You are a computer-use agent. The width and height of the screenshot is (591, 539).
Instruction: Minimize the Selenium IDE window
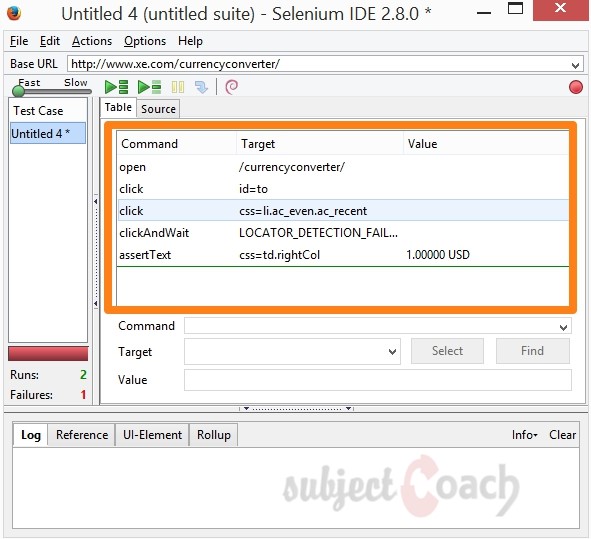pos(484,13)
